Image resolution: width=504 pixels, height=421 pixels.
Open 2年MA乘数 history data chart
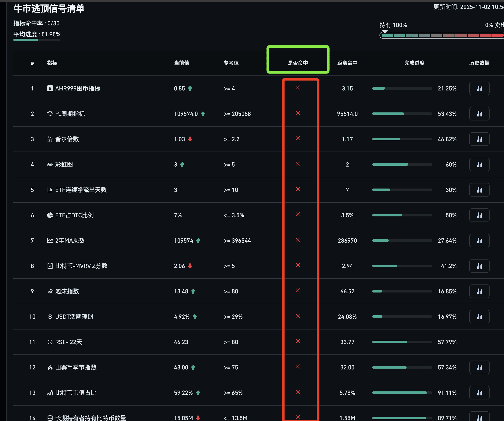click(479, 241)
